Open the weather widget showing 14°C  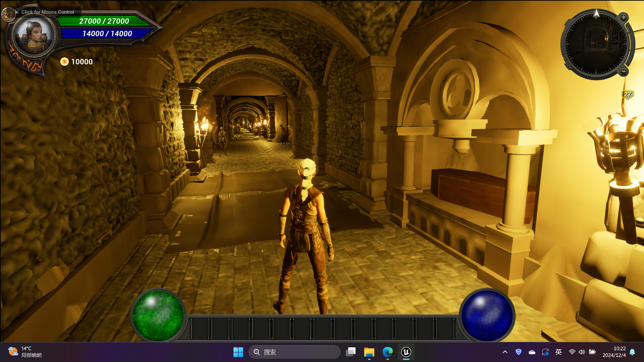(x=25, y=352)
